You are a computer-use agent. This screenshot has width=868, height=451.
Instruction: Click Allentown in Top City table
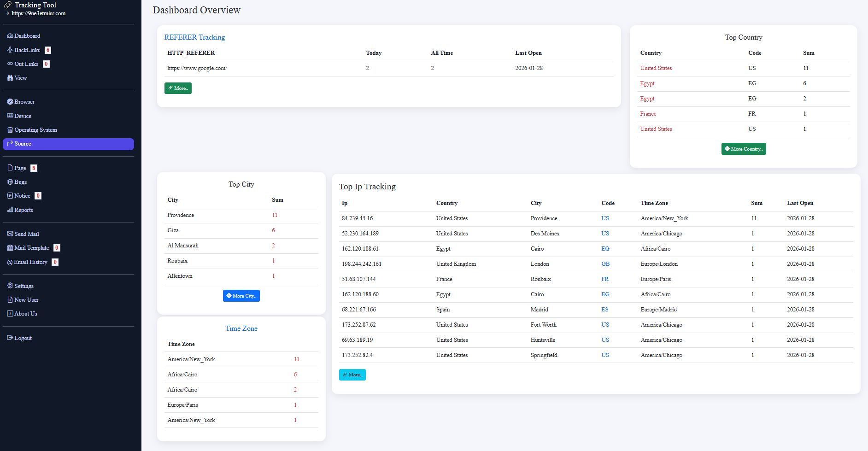(x=180, y=276)
